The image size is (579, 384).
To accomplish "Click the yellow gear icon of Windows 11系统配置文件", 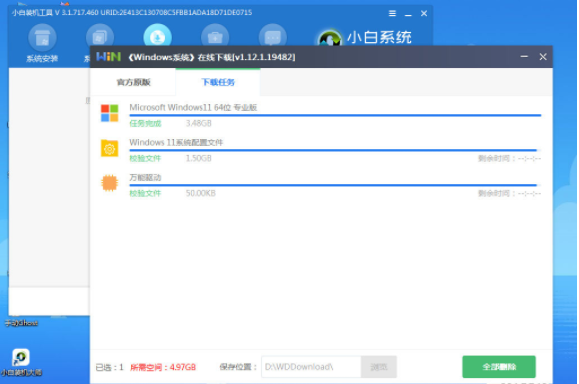I will (x=110, y=148).
